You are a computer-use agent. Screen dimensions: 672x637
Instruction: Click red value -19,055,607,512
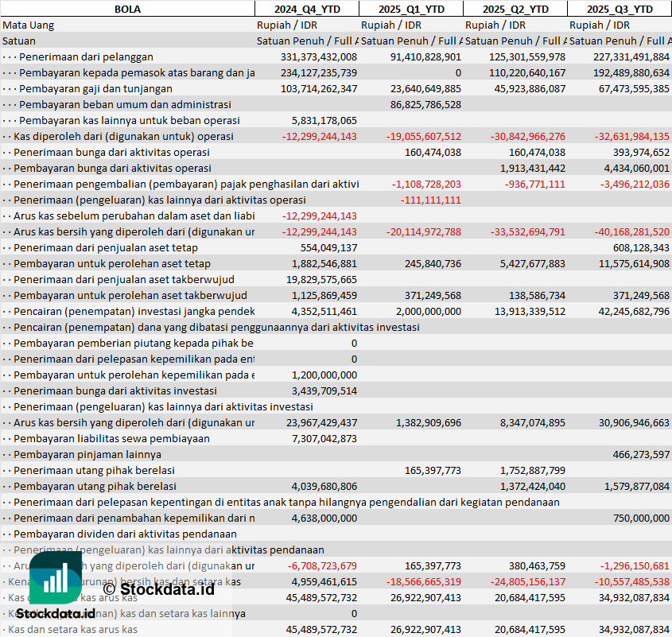pos(423,136)
